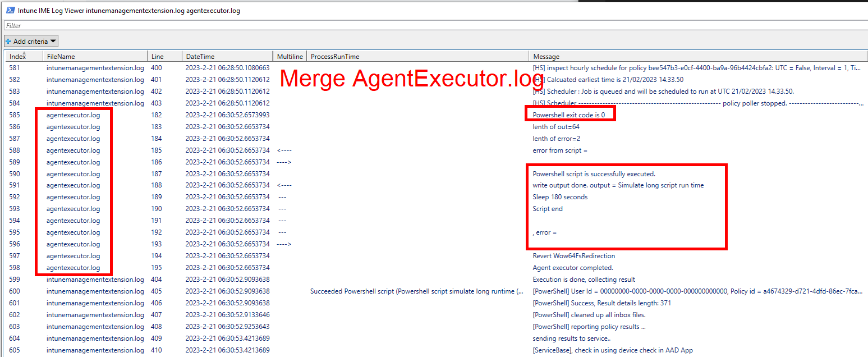Select '[HS] Calculated earliest time' message
Screen dimensions: 868x357
point(608,80)
